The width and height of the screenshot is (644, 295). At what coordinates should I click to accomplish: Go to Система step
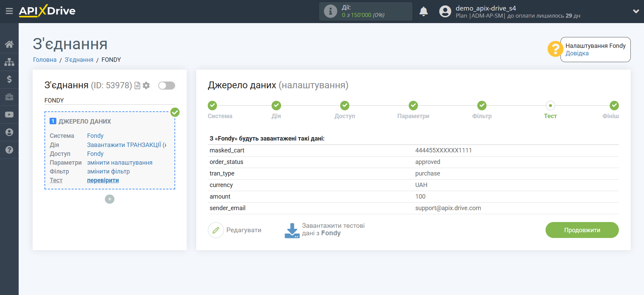(x=213, y=106)
